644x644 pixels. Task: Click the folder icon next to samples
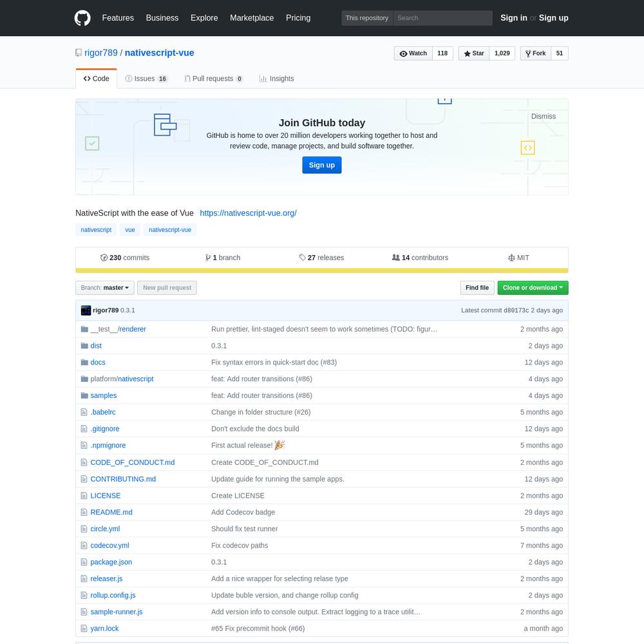point(84,395)
